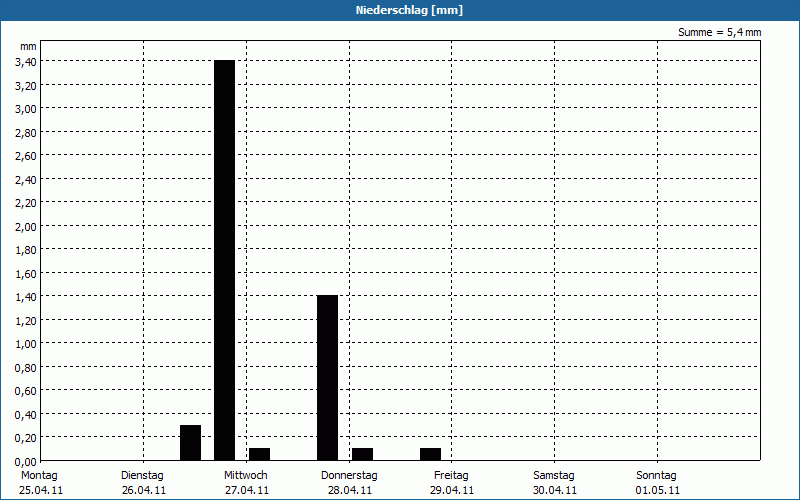The image size is (800, 500).
Task: Click the small bar right after Donnerstag
Action: point(362,454)
